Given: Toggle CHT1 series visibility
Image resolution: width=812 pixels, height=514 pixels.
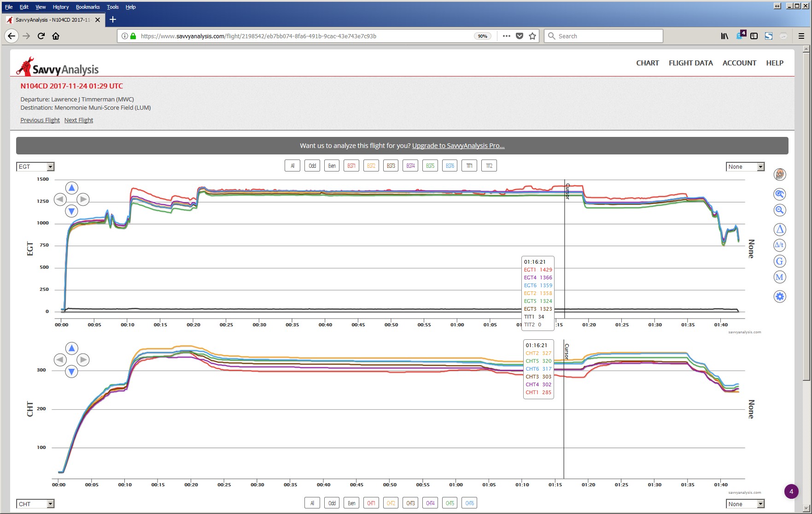Looking at the screenshot, I should point(371,503).
